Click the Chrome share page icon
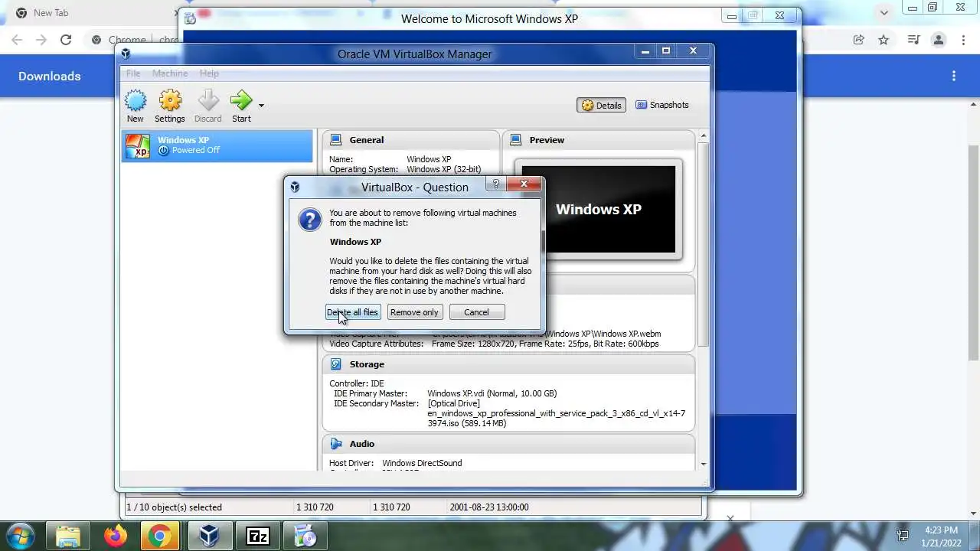 pyautogui.click(x=859, y=40)
